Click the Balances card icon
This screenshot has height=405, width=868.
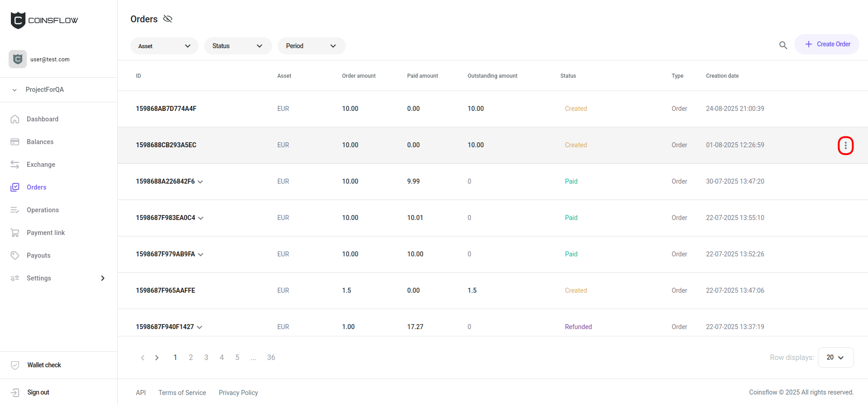pyautogui.click(x=15, y=142)
